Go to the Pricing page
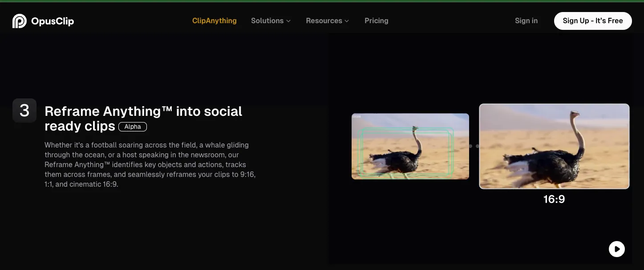644x270 pixels. point(377,20)
